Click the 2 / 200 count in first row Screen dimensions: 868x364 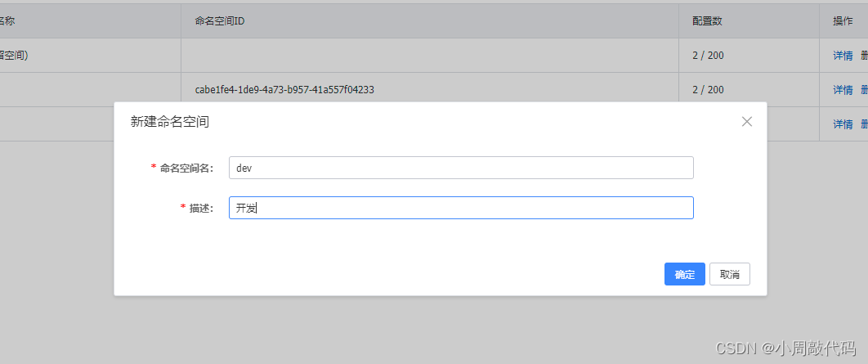708,56
